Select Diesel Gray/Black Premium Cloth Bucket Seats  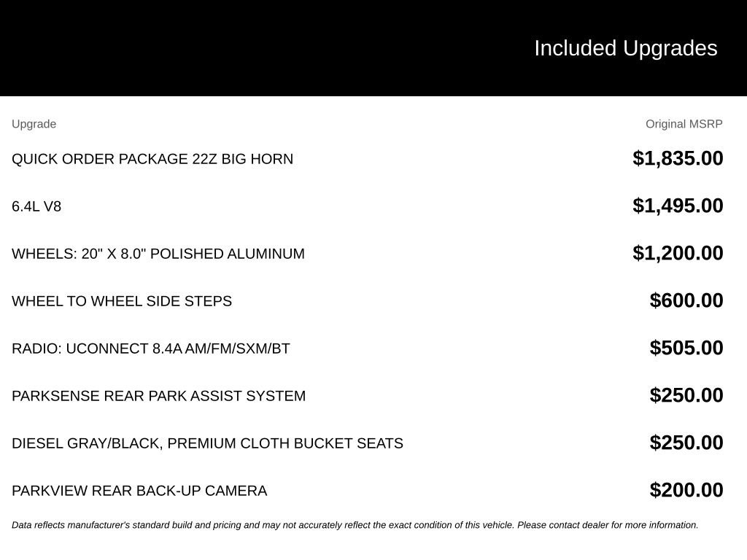[207, 443]
